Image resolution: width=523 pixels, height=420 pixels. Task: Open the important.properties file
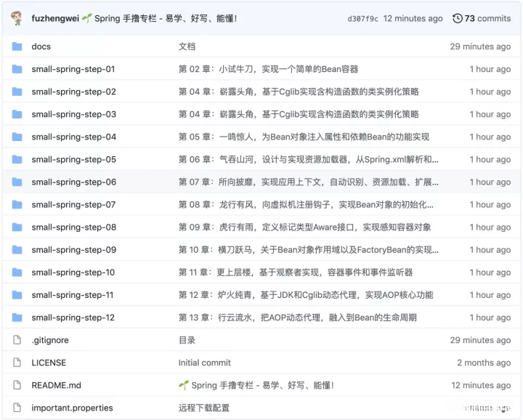point(72,408)
